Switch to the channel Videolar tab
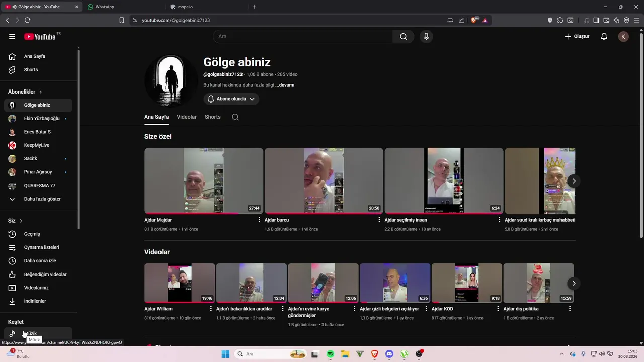Viewport: 644px width, 362px height. point(187,117)
